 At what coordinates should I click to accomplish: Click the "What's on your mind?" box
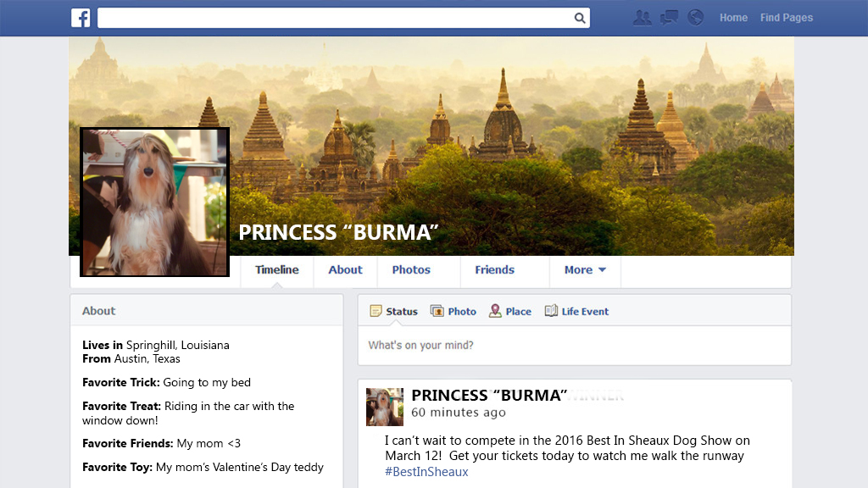click(574, 346)
